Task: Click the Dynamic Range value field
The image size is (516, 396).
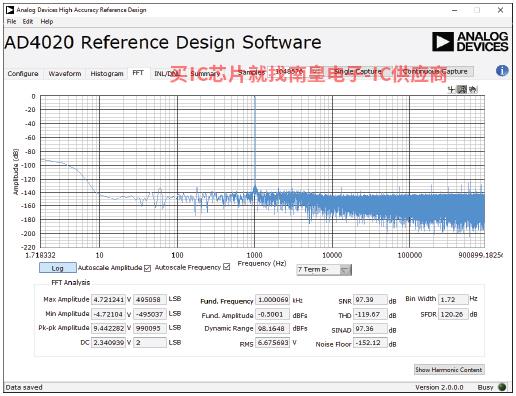Action: [273, 329]
